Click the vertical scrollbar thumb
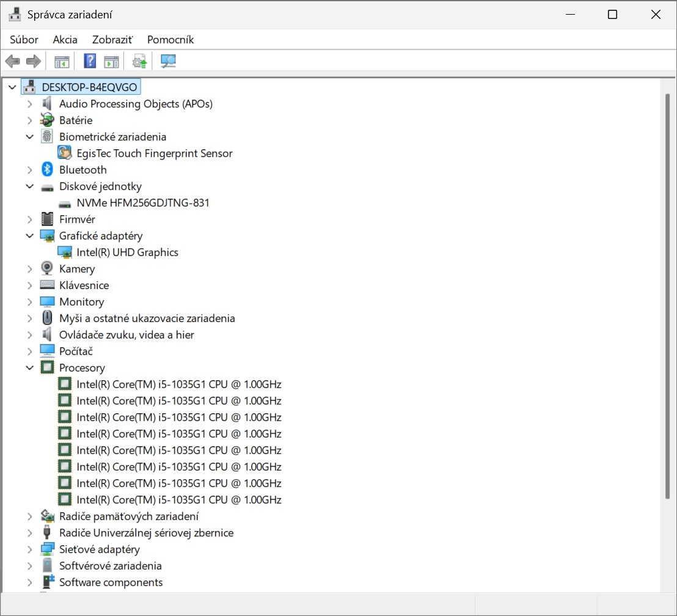This screenshot has width=677, height=616. [x=667, y=296]
